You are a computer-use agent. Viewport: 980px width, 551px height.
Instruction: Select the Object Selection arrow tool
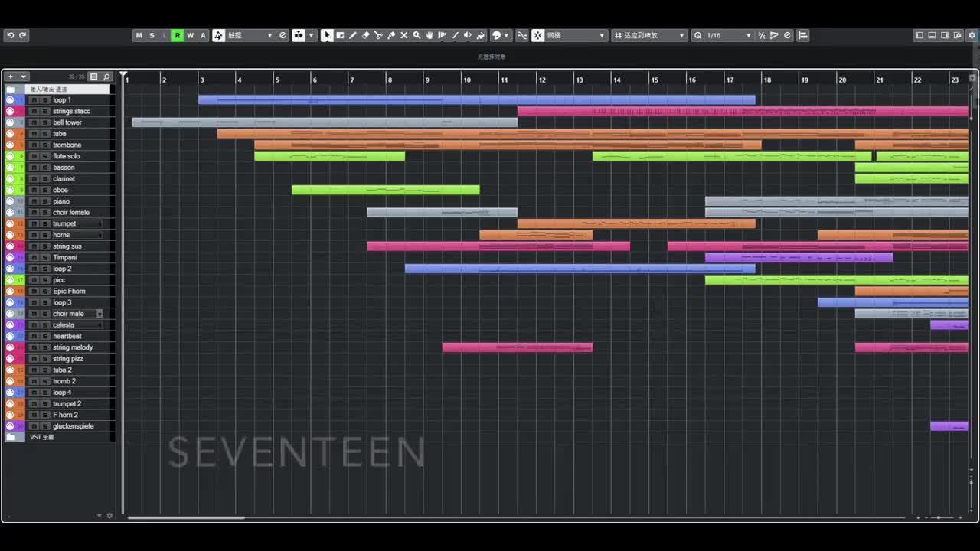[x=327, y=35]
